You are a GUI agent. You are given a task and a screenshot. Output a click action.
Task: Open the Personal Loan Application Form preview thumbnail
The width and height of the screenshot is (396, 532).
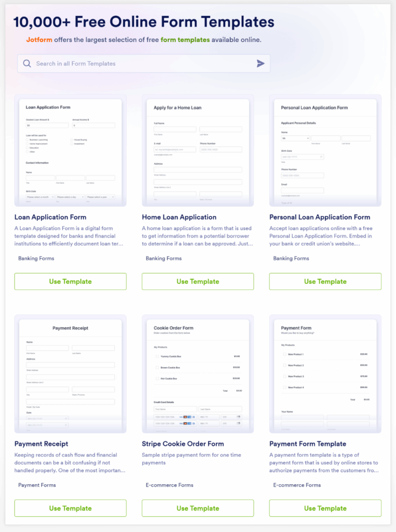[x=325, y=150]
